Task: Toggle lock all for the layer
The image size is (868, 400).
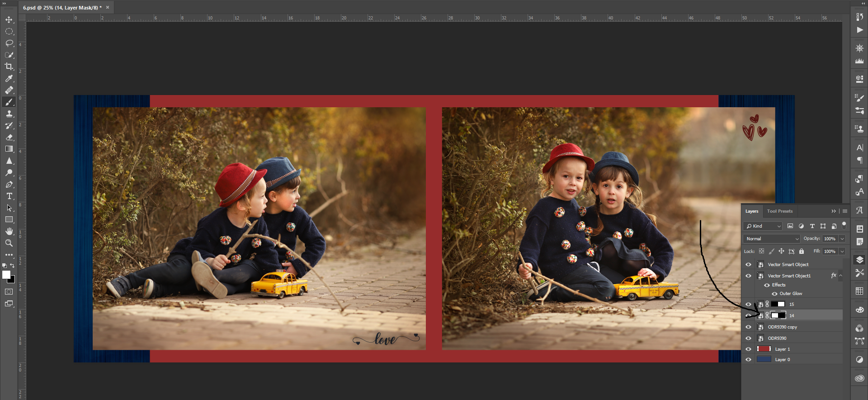Action: pos(802,251)
